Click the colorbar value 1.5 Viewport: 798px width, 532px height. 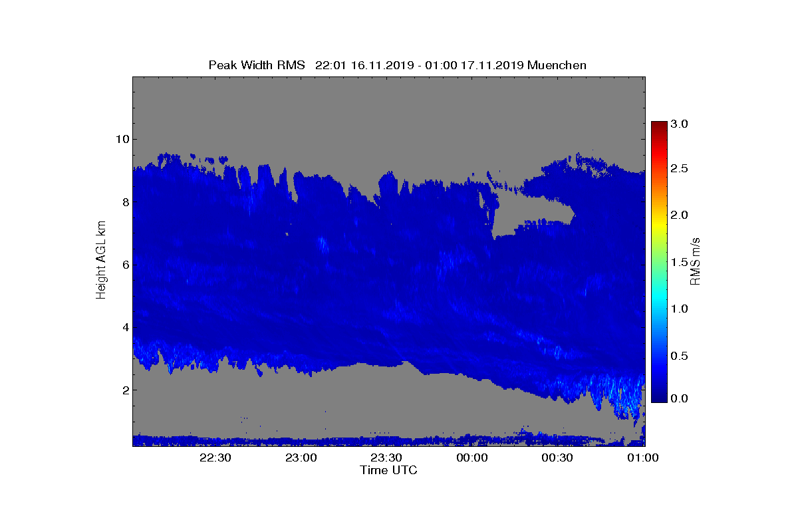coord(679,262)
